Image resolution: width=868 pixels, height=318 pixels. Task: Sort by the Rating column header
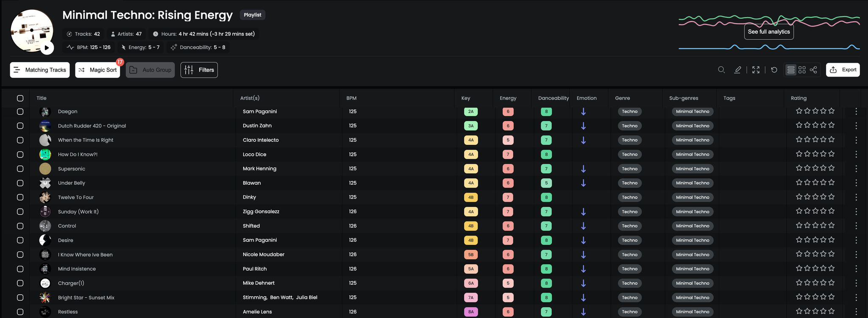[799, 98]
